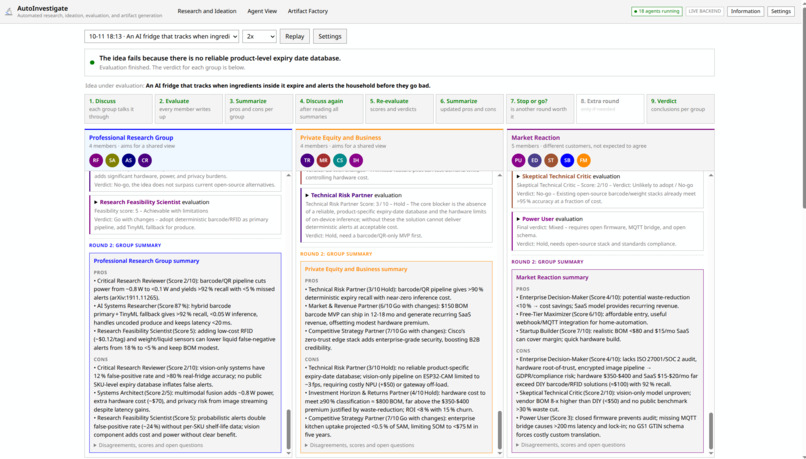Switch to Agent View
Image resolution: width=806 pixels, height=459 pixels.
[262, 11]
